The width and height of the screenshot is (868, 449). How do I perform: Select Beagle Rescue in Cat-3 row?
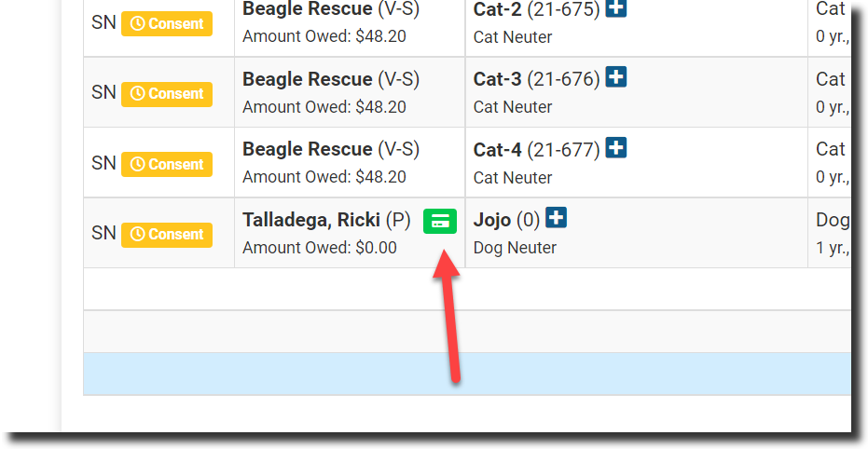point(307,79)
